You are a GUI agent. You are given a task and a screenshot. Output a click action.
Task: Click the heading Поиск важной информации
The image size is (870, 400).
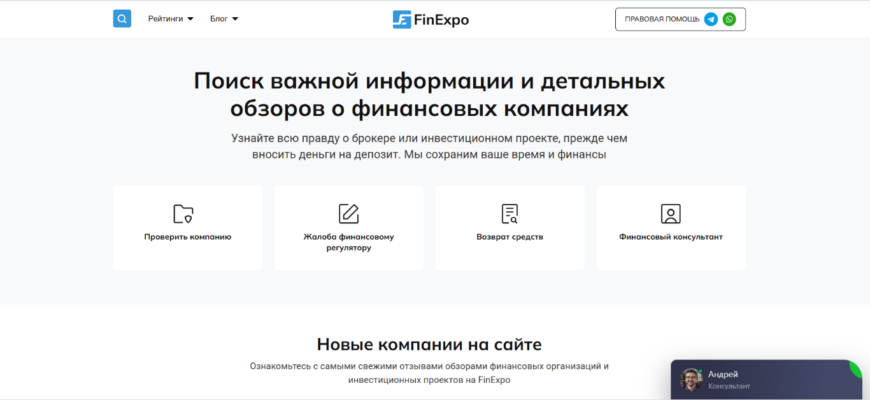tap(429, 94)
